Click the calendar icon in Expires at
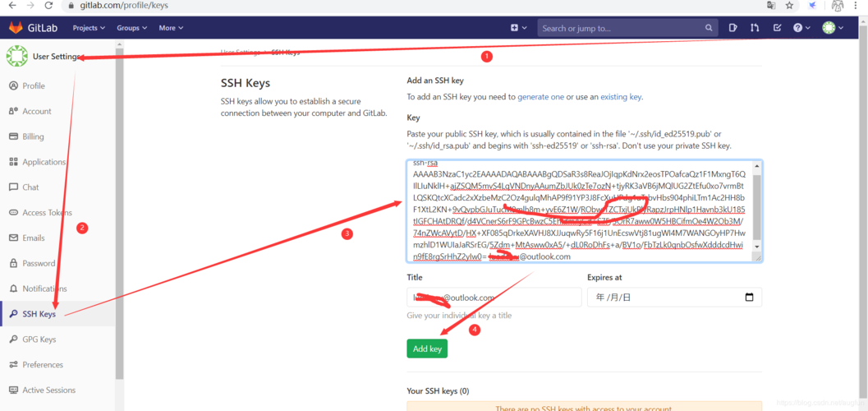 pyautogui.click(x=749, y=298)
